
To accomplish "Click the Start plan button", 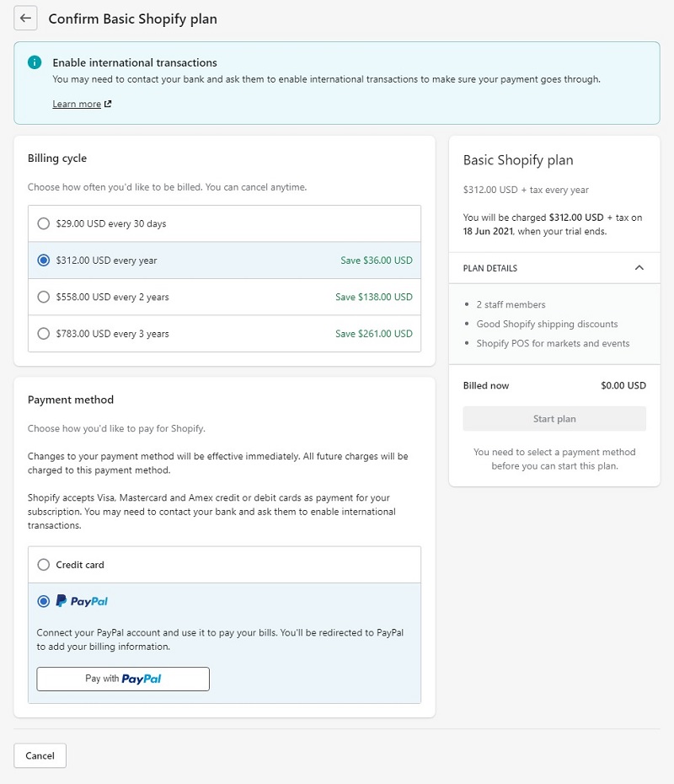I will tap(554, 418).
